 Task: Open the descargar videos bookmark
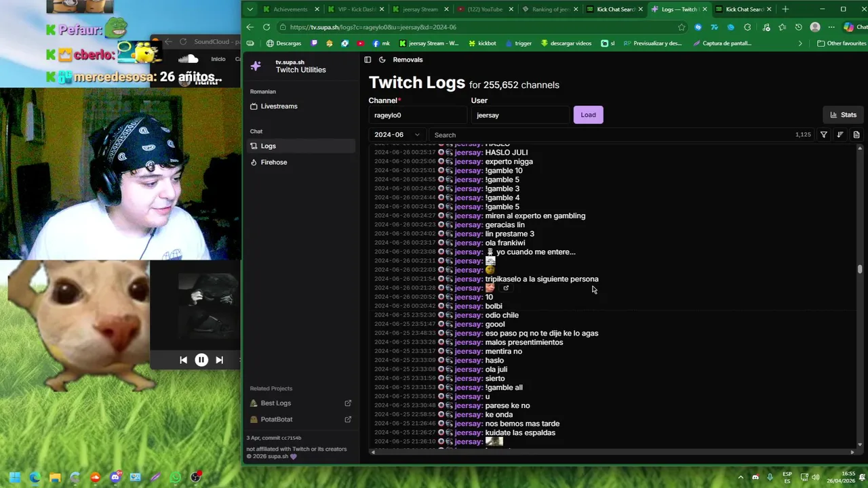[566, 43]
